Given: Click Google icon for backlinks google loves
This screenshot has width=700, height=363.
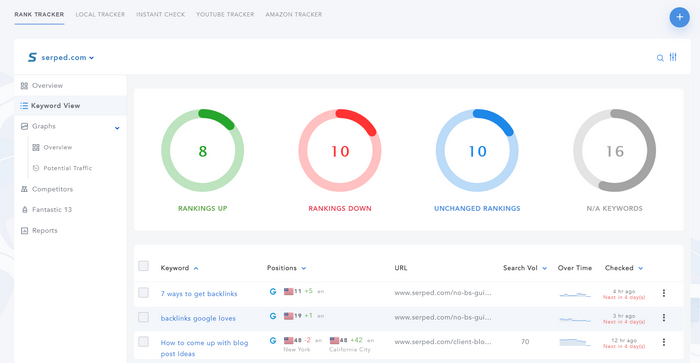Looking at the screenshot, I should coord(273,316).
